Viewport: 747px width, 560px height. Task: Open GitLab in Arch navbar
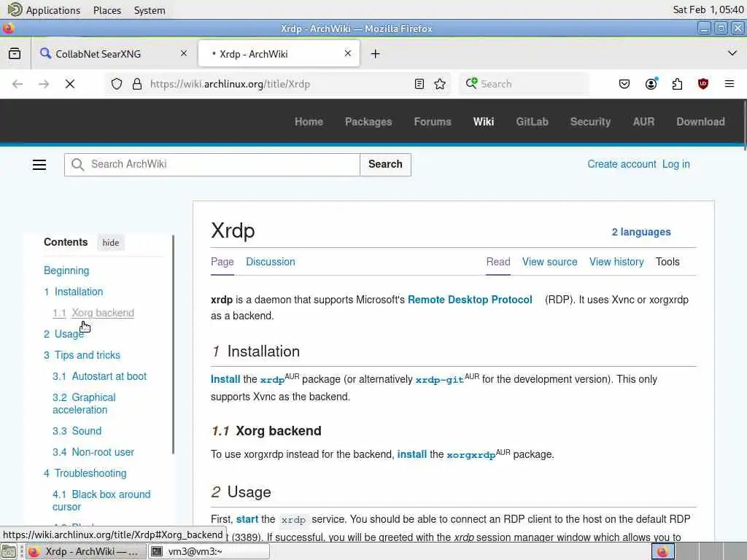pos(532,122)
